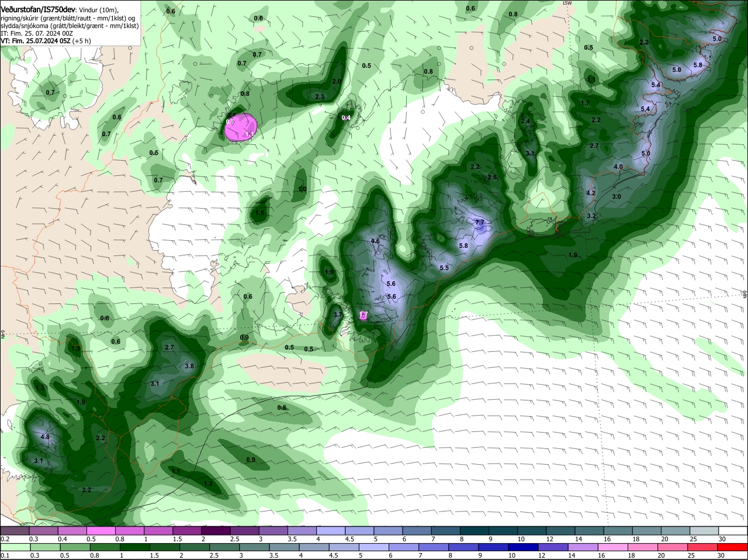Screen dimensions: 748x560
Task: Click the 'Vindur (10m)' label in the header
Action: [x=99, y=10]
